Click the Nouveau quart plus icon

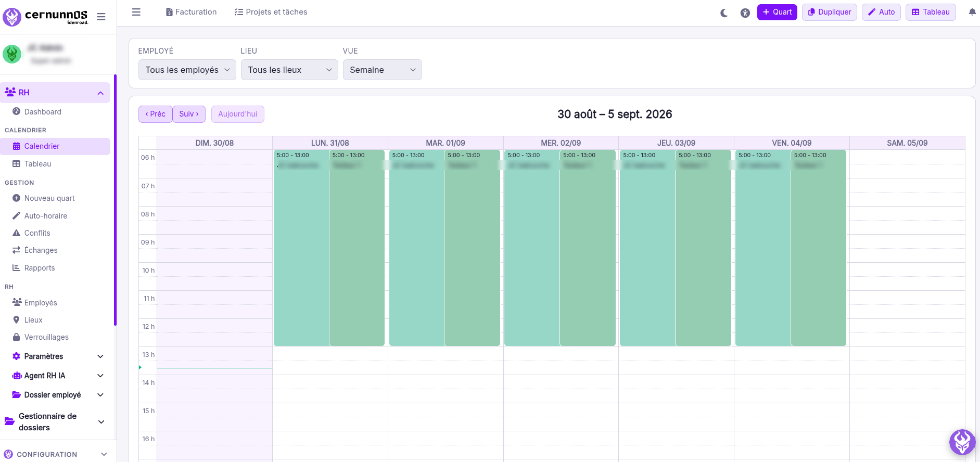coord(16,198)
